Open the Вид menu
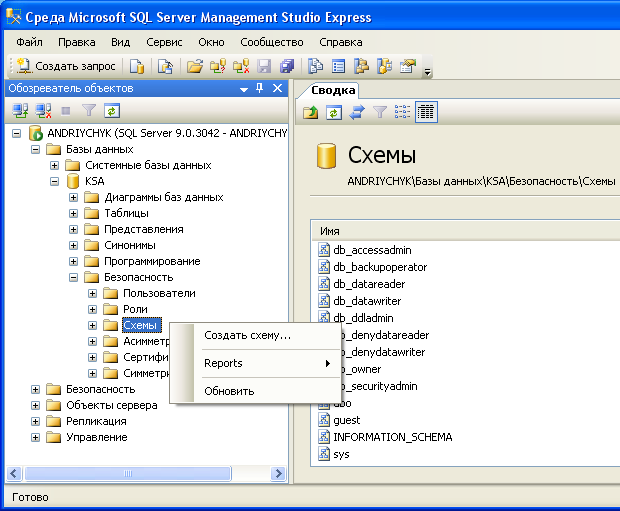Viewport: 620px width, 511px height. tap(120, 42)
